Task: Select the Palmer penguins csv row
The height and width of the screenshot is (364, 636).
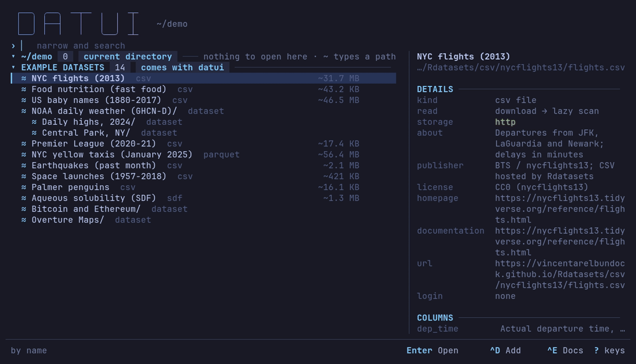Action: click(x=203, y=187)
